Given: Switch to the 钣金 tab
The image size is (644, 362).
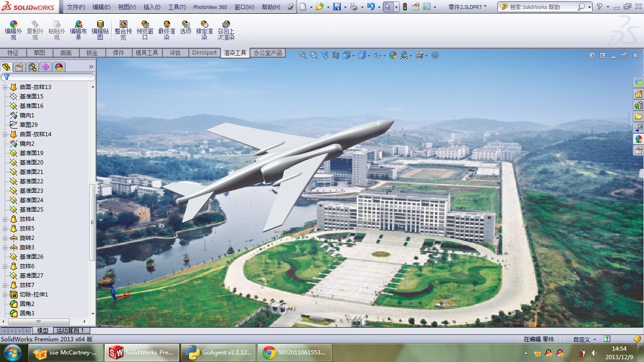Looking at the screenshot, I should tap(92, 53).
